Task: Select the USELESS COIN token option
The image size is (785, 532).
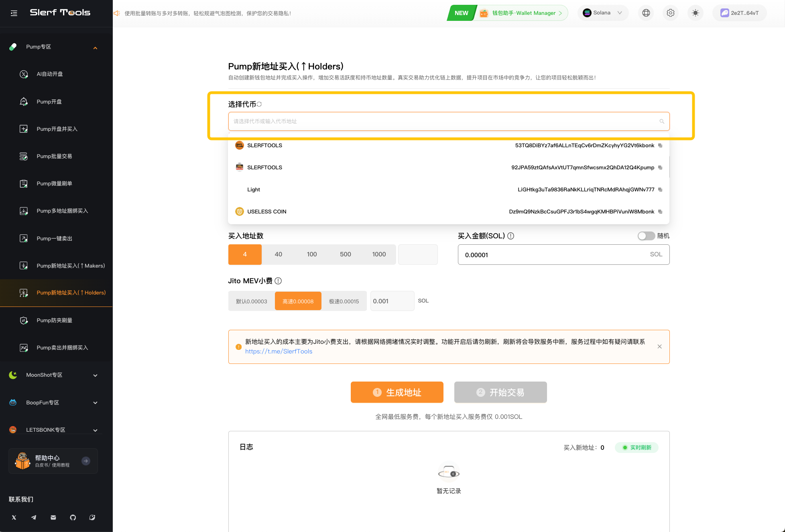Action: point(449,211)
